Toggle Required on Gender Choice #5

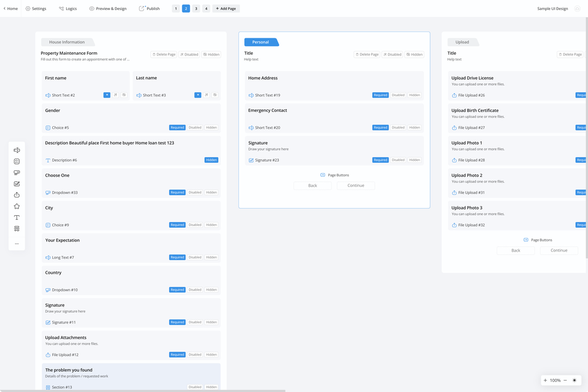pyautogui.click(x=177, y=128)
